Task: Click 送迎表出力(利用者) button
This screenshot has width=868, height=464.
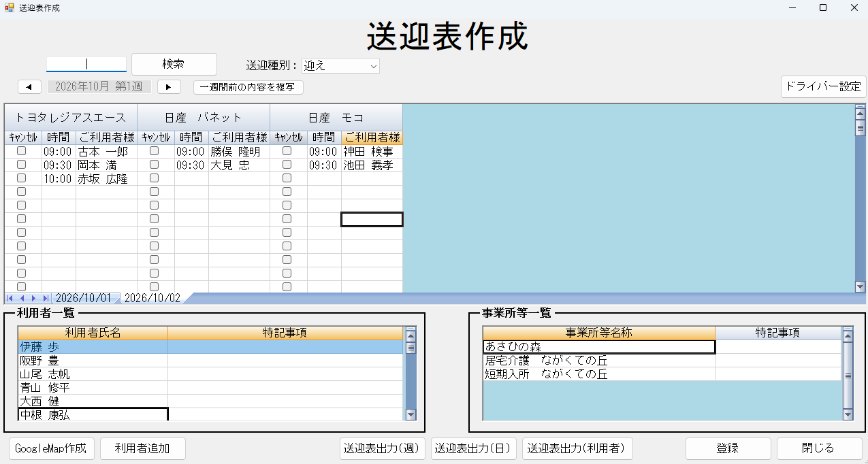Action: pos(577,448)
